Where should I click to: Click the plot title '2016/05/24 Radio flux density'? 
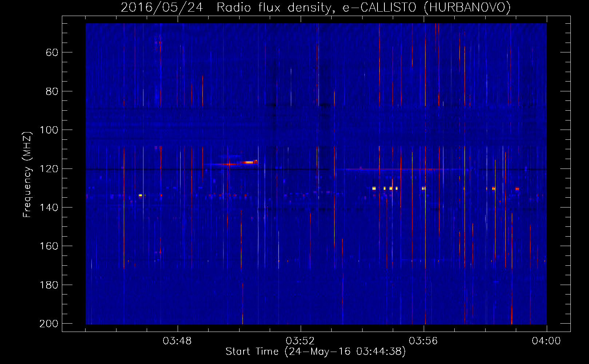226,8
